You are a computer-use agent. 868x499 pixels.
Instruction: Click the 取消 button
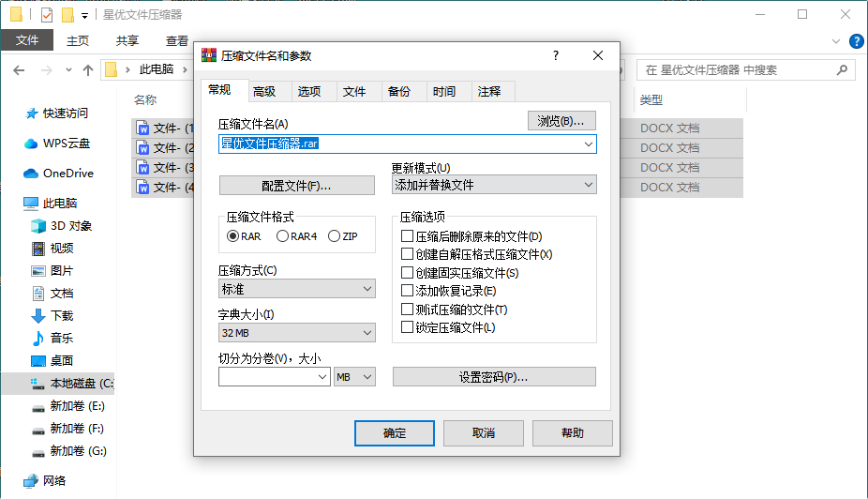[484, 433]
